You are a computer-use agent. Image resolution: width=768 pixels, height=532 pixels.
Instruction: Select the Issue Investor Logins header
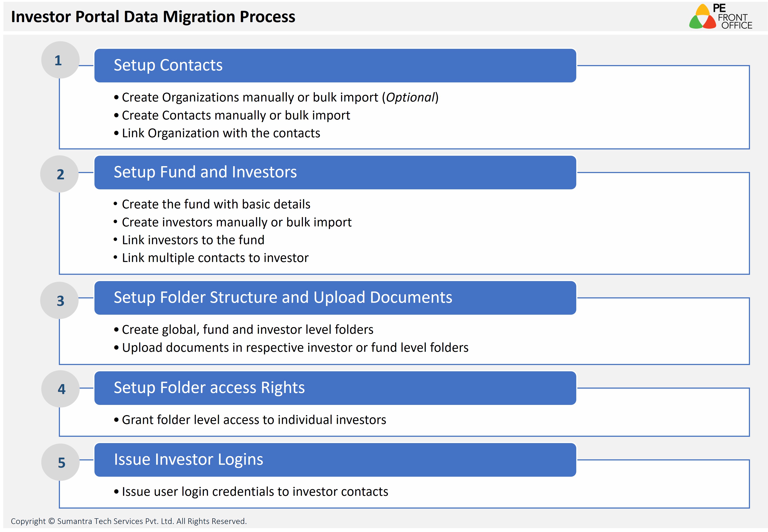pyautogui.click(x=335, y=460)
